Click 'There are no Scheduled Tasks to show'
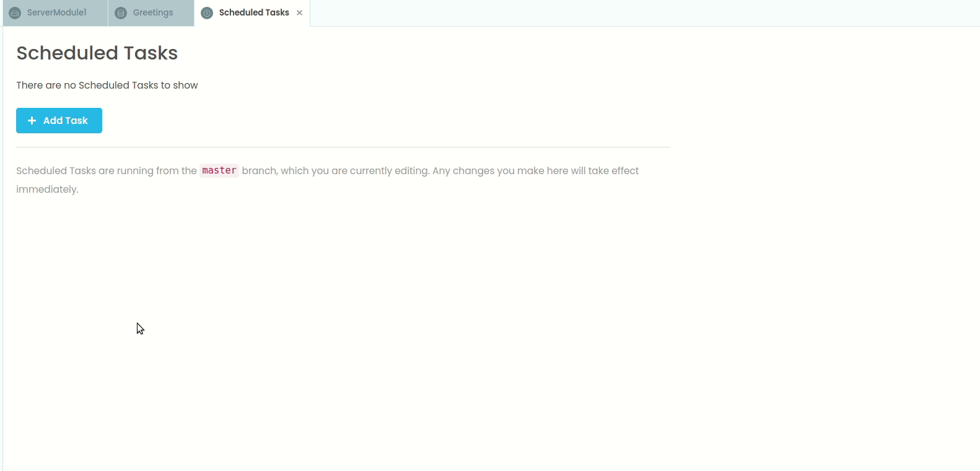980x471 pixels. click(107, 86)
